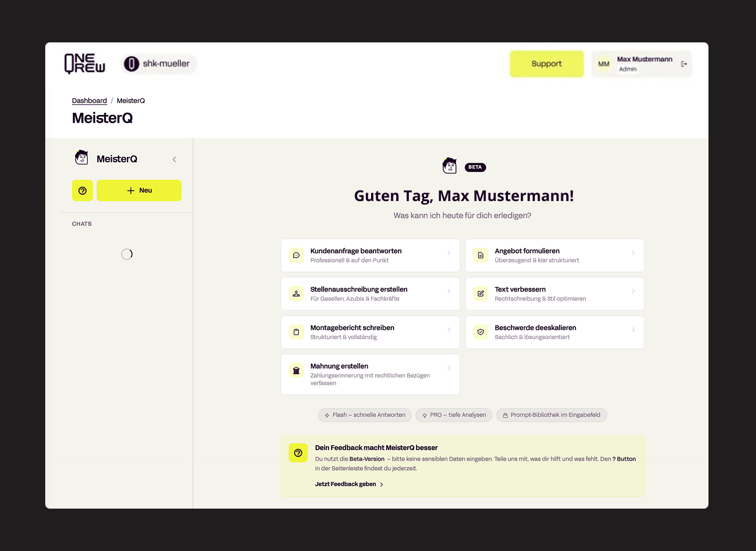Image resolution: width=756 pixels, height=551 pixels.
Task: Open the shk-mueller organization switcher
Action: pos(159,64)
